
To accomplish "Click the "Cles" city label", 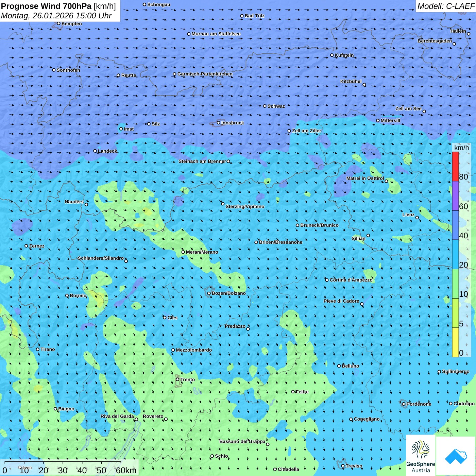I will [172, 318].
